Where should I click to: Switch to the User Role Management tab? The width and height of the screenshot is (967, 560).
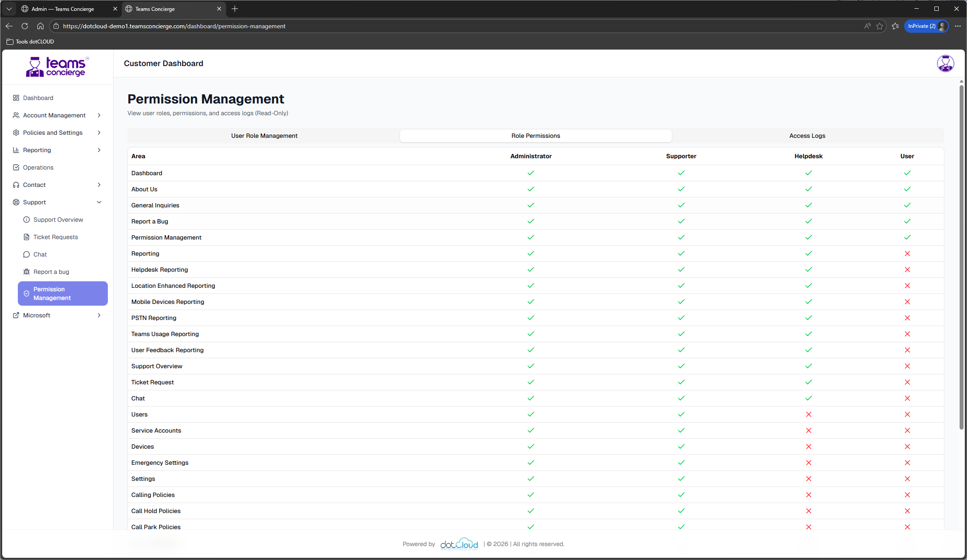pos(264,136)
